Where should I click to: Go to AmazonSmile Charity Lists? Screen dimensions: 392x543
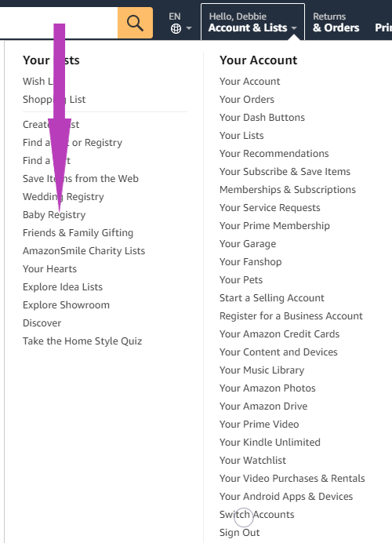84,251
